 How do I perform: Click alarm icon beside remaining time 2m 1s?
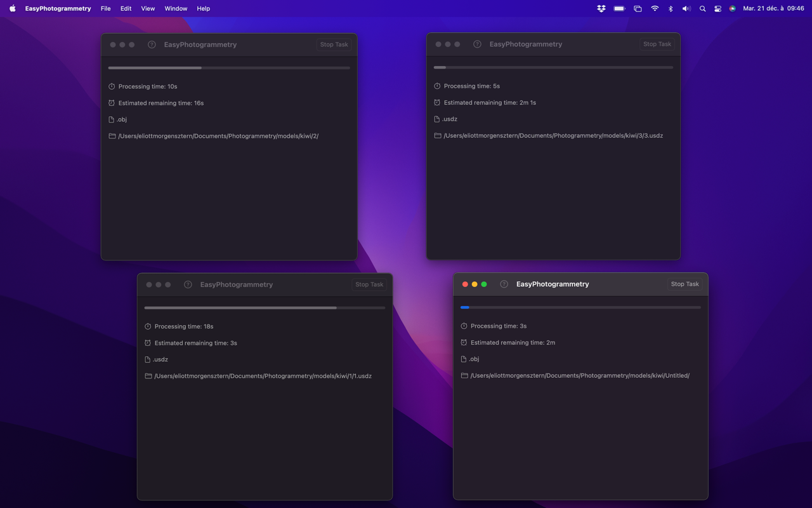coord(437,102)
